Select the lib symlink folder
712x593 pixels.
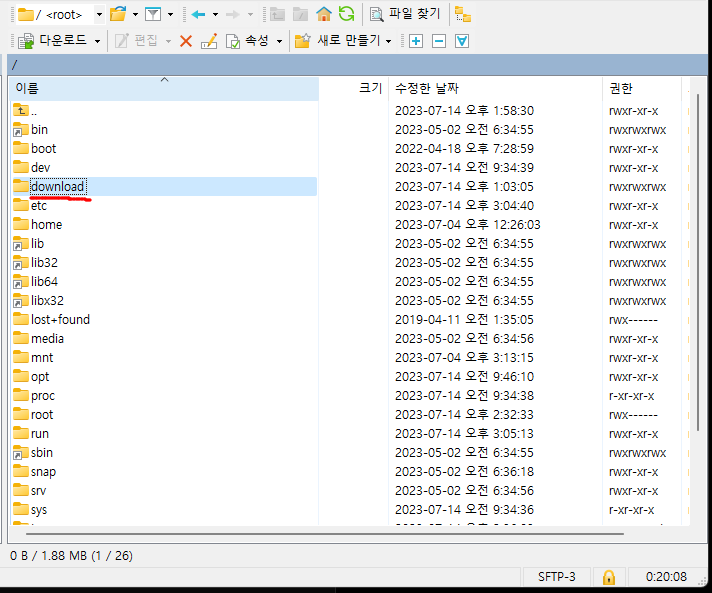click(x=164, y=243)
